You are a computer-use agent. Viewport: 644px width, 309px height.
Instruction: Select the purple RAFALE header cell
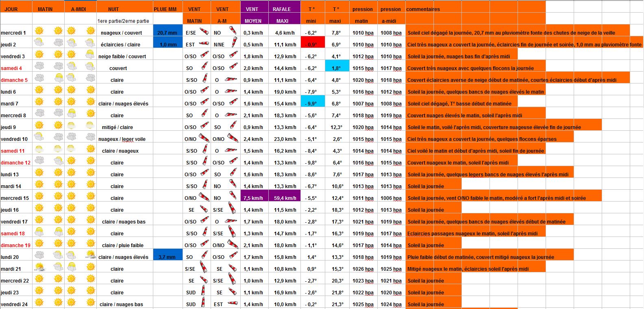click(285, 7)
